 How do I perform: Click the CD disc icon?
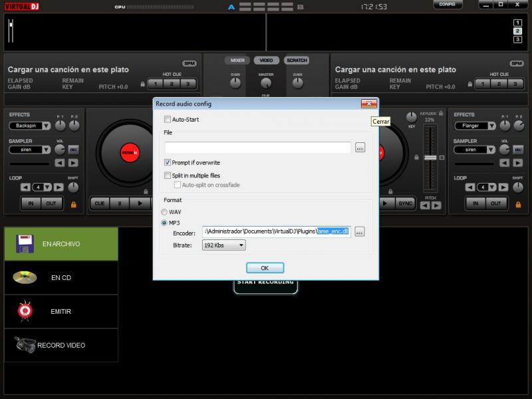(x=25, y=277)
